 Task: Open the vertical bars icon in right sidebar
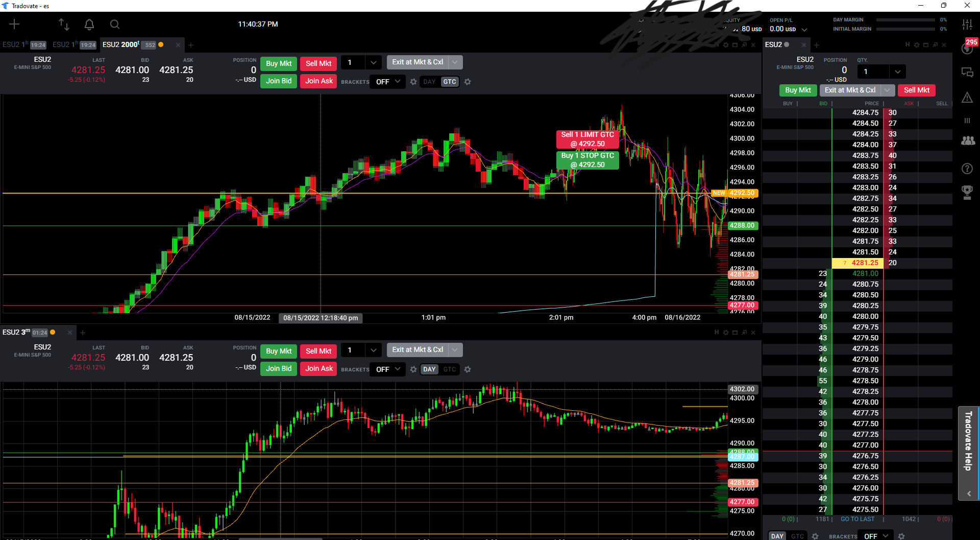[x=967, y=121]
